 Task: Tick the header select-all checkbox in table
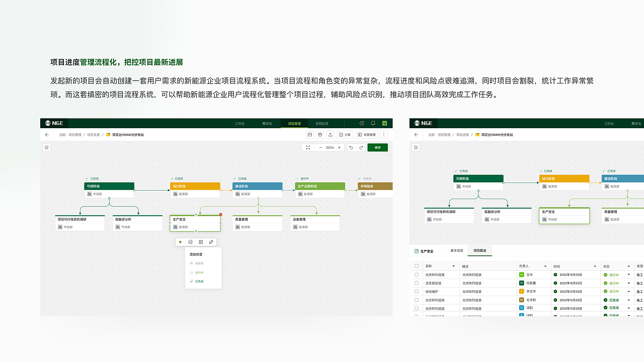[417, 266]
